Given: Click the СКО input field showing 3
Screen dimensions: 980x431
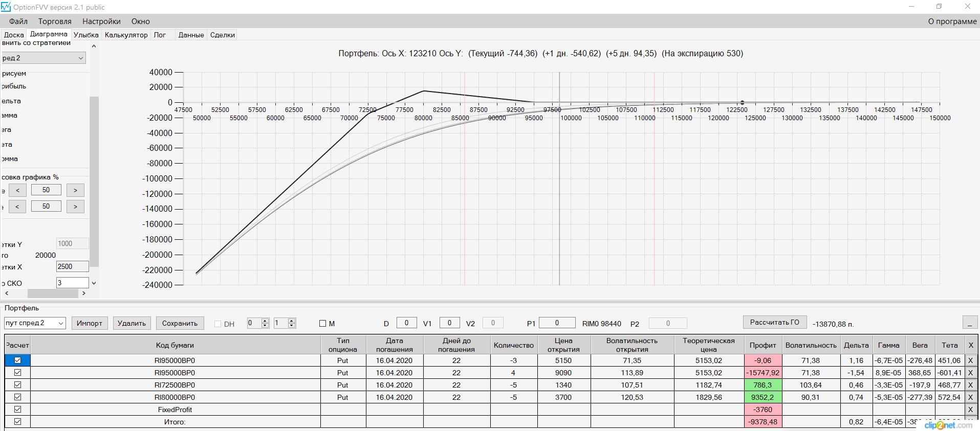Looking at the screenshot, I should click(72, 283).
